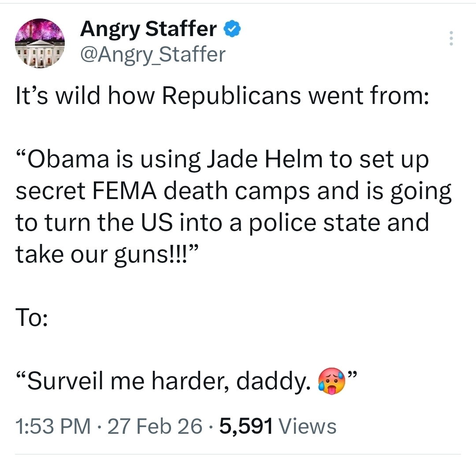The image size is (476, 458).
Task: Click the 1:53 PM timestamp
Action: 53,426
